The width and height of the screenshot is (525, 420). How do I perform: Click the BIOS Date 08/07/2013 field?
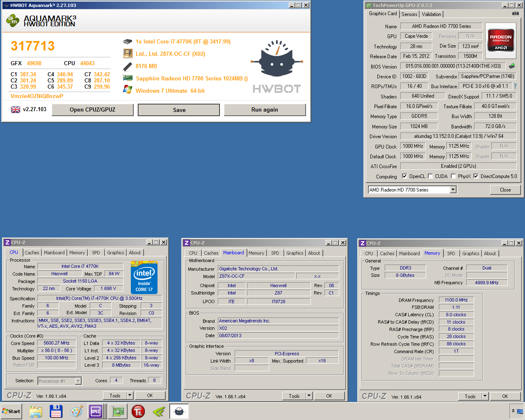(x=278, y=336)
